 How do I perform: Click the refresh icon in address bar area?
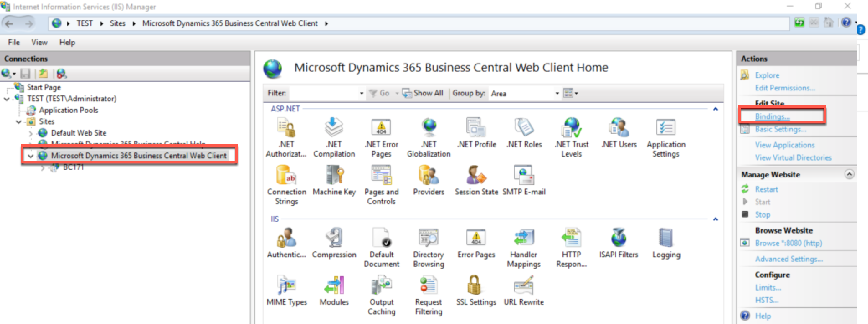coord(799,23)
